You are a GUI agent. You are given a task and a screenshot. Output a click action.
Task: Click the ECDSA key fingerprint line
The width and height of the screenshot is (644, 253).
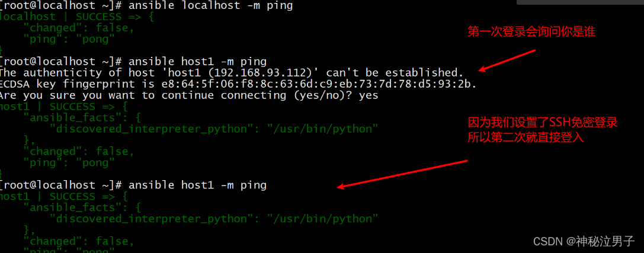click(238, 84)
